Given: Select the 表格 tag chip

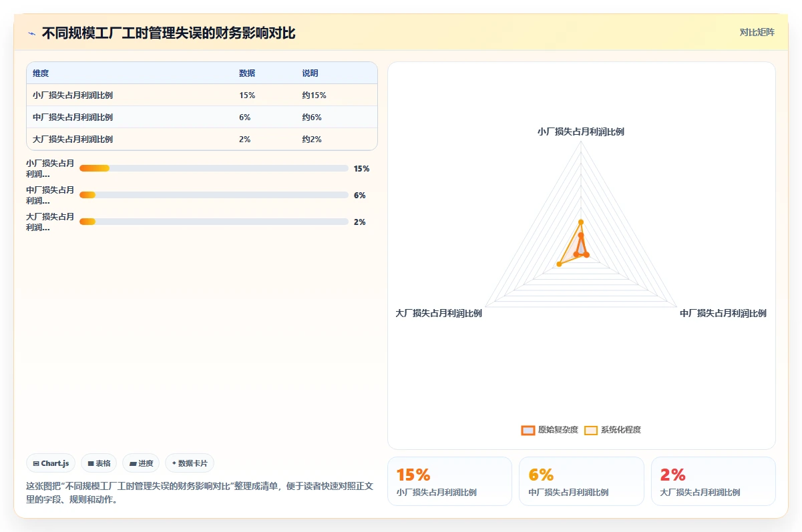Looking at the screenshot, I should tap(99, 463).
